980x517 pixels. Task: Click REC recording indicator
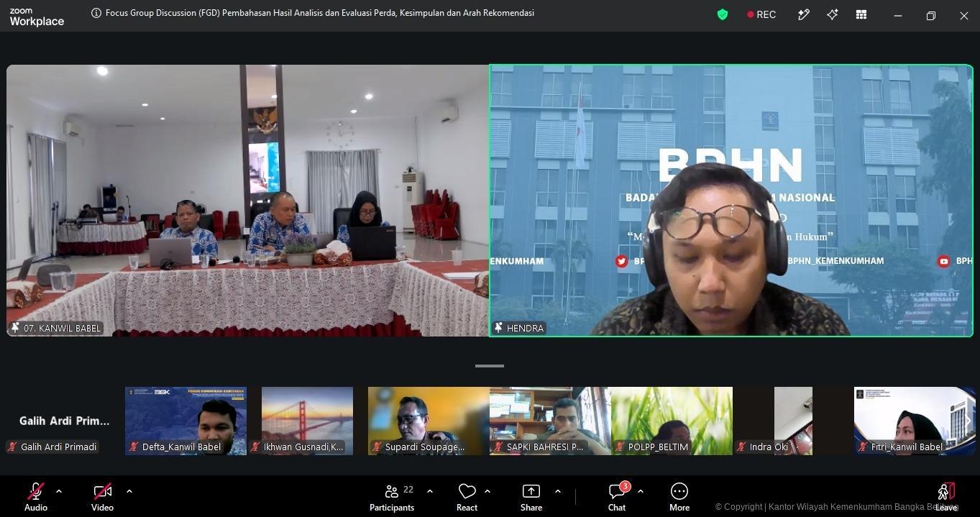point(761,14)
